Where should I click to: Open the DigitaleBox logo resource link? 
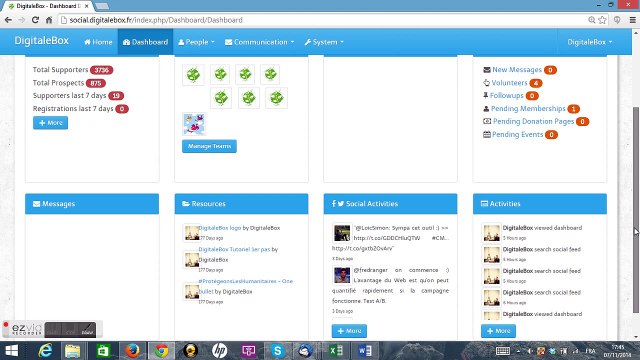pos(220,228)
